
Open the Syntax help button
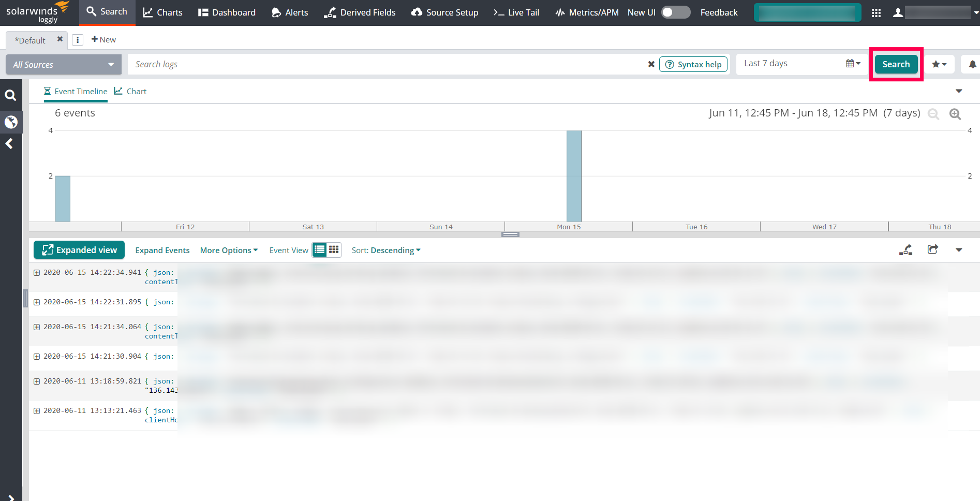(x=693, y=64)
